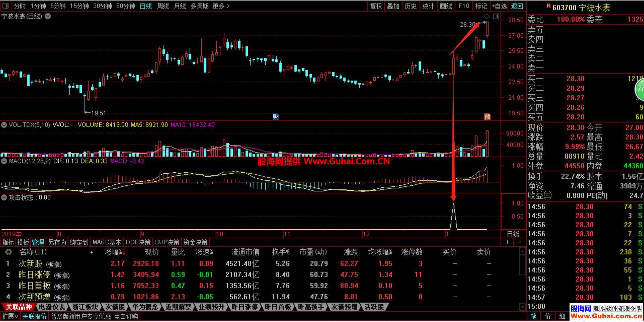Image resolution: width=644 pixels, height=322 pixels.
Task: Click the 返回 return button
Action: tap(517, 6)
